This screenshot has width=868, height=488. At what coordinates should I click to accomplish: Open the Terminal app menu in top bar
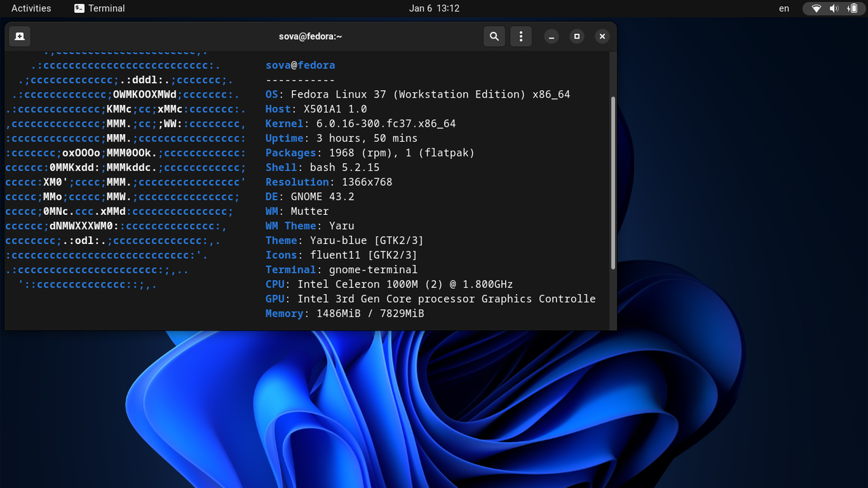[x=100, y=8]
